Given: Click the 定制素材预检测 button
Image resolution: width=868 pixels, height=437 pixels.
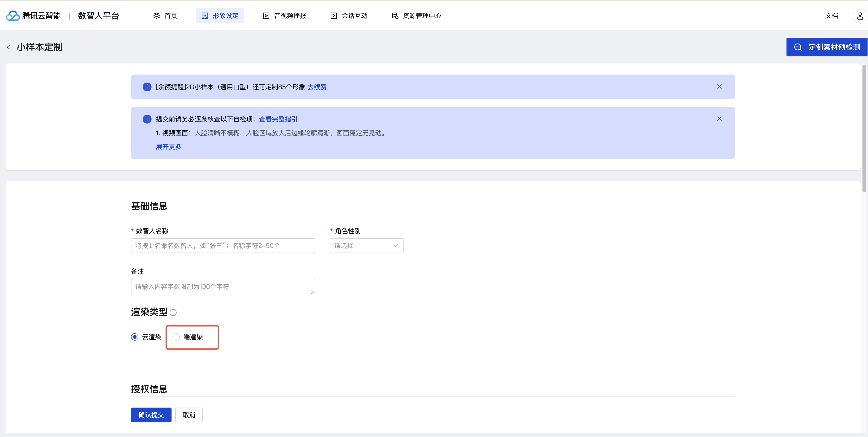Looking at the screenshot, I should tap(826, 47).
